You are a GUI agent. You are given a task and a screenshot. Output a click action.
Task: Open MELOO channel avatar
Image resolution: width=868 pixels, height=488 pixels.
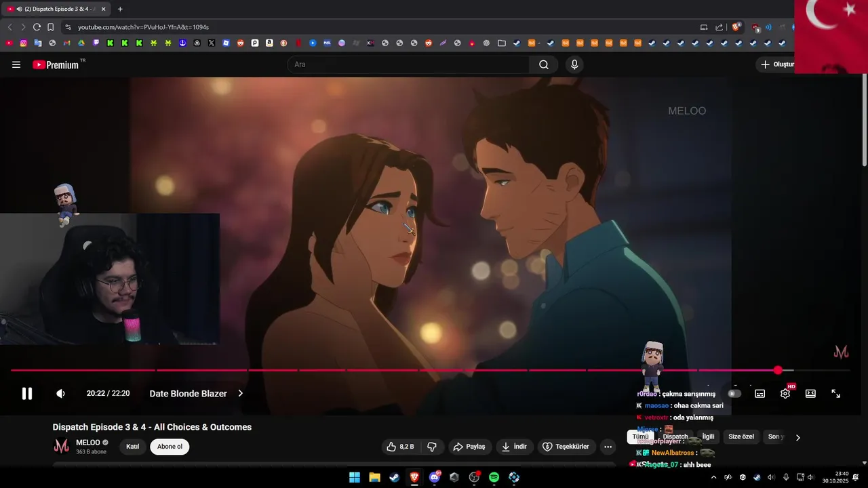pos(61,446)
